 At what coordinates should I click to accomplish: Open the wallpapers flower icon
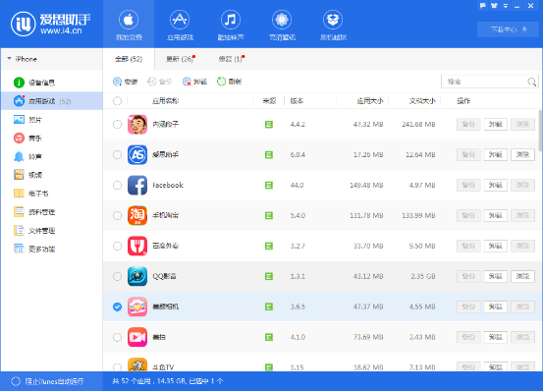coord(282,20)
